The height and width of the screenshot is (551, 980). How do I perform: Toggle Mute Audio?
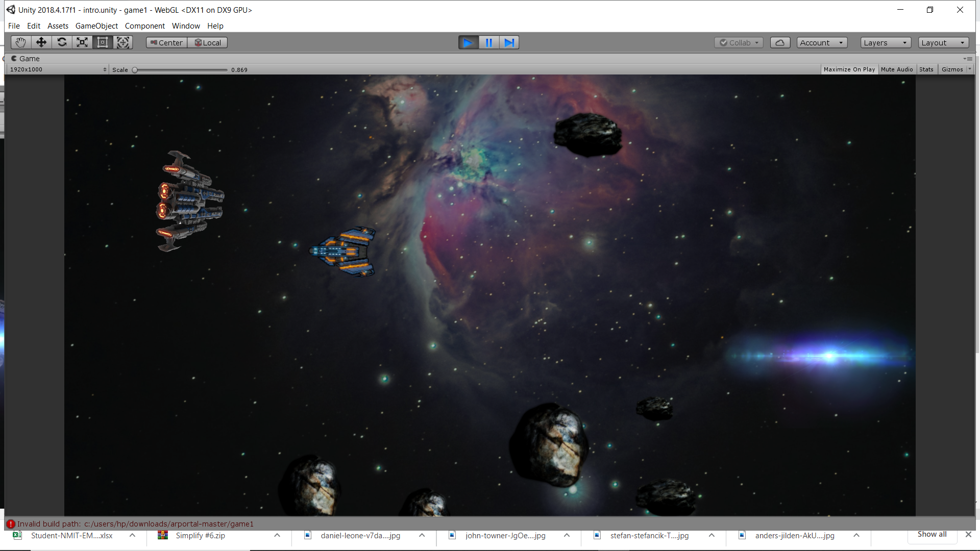click(x=897, y=69)
